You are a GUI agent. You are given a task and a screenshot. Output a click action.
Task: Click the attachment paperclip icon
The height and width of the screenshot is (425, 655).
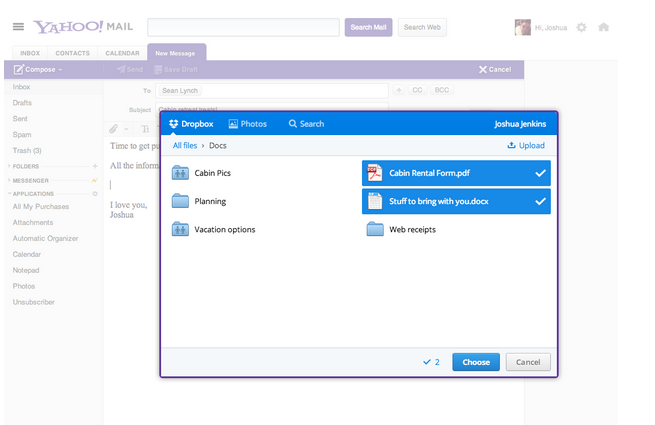[x=113, y=129]
